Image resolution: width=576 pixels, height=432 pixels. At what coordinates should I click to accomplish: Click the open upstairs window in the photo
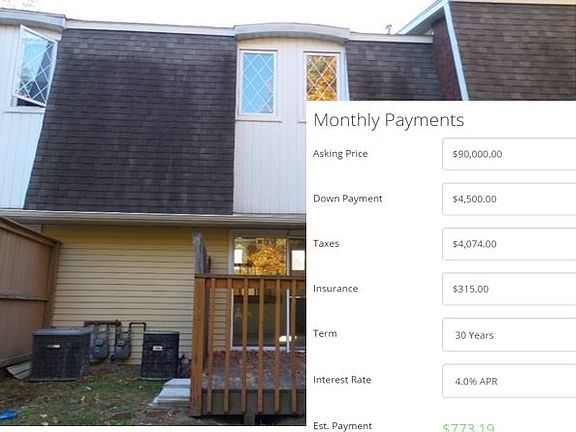point(36,67)
